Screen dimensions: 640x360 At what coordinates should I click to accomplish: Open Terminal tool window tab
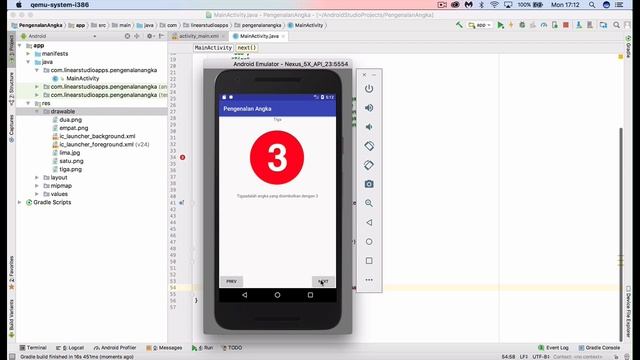[33, 348]
